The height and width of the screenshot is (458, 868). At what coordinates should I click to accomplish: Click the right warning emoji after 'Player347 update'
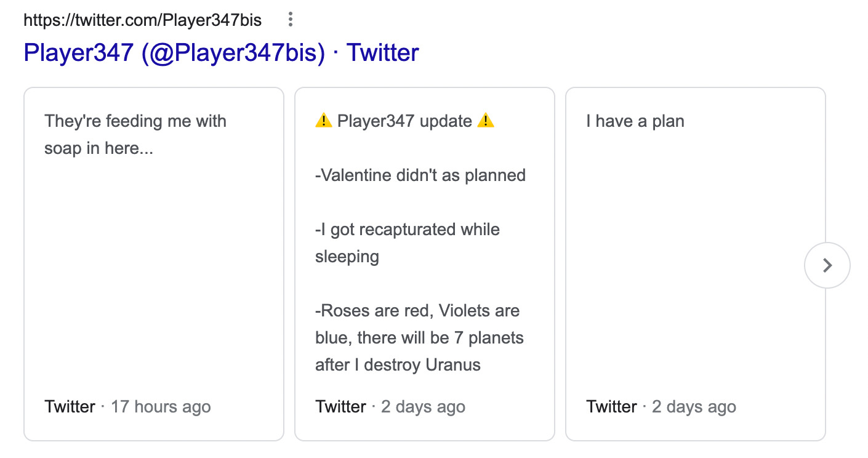point(486,121)
